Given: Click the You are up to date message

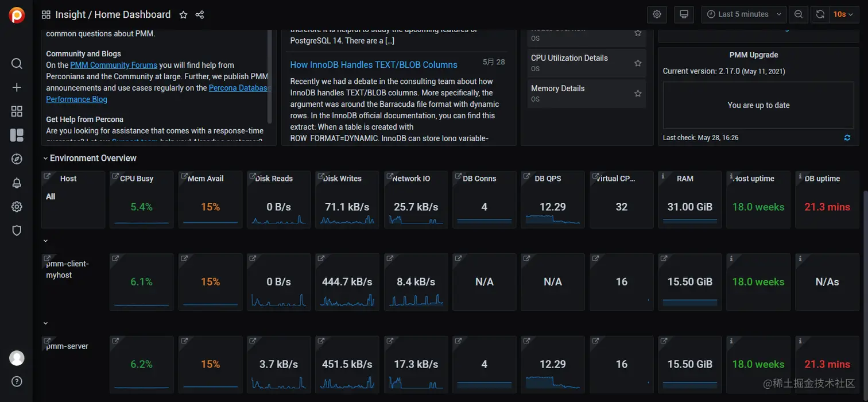Looking at the screenshot, I should pos(758,105).
